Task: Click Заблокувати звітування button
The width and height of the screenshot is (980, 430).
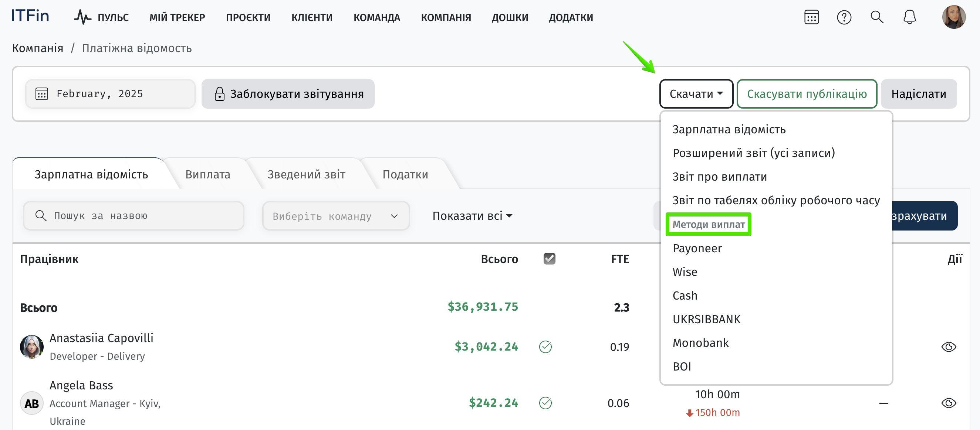Action: click(x=288, y=93)
